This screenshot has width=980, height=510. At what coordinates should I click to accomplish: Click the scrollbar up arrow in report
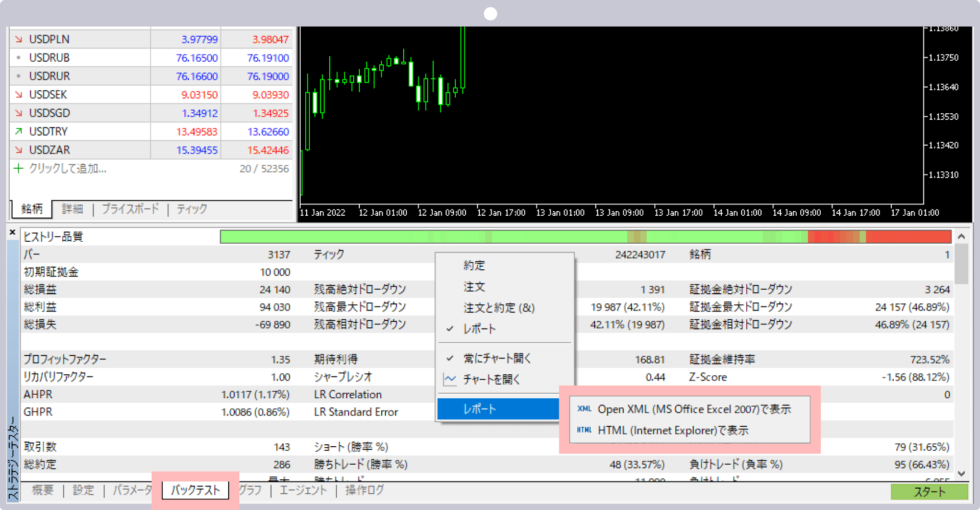point(961,237)
